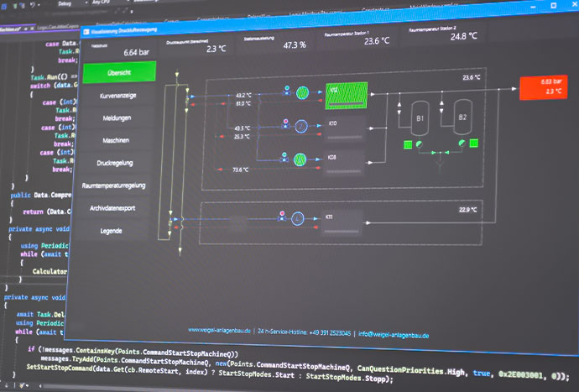The image size is (579, 392).
Task: Click the green pump icon feeding compressor K12
Action: tap(303, 91)
